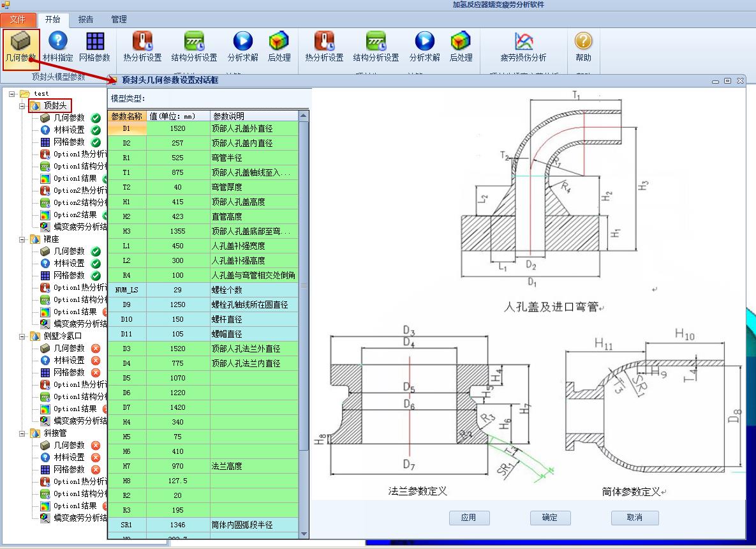
Task: Select the D11 parameter name cell
Action: 127,334
